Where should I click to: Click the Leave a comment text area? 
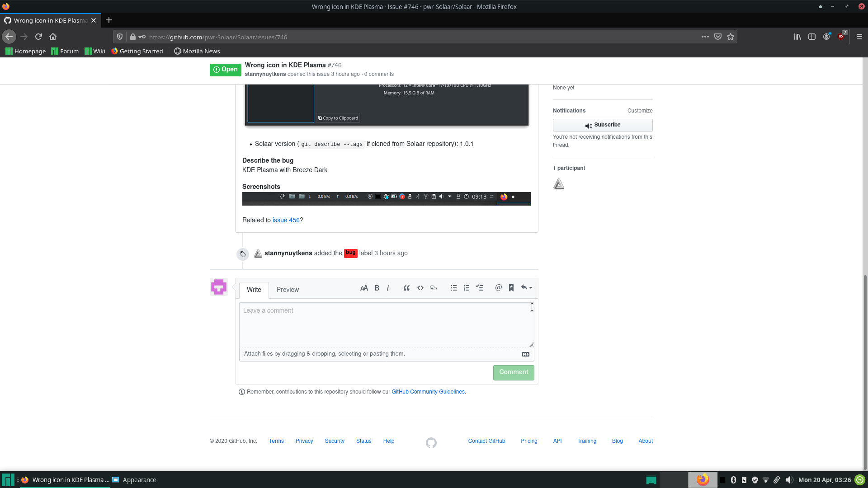(x=386, y=324)
